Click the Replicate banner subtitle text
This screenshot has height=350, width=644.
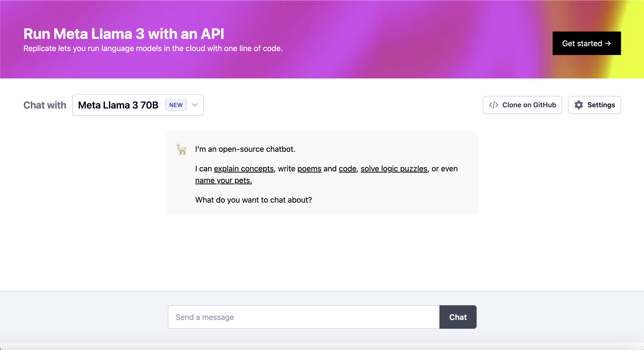click(x=153, y=48)
